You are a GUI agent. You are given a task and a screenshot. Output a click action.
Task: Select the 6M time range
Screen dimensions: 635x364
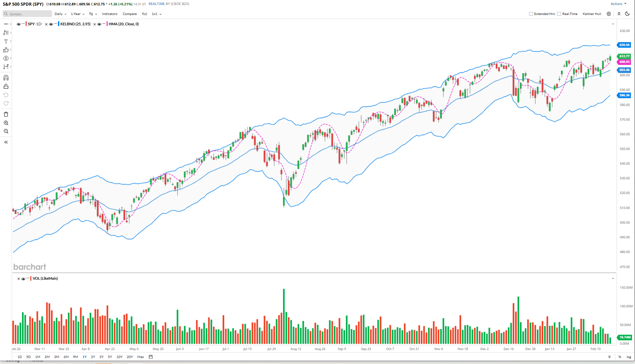pyautogui.click(x=66, y=357)
